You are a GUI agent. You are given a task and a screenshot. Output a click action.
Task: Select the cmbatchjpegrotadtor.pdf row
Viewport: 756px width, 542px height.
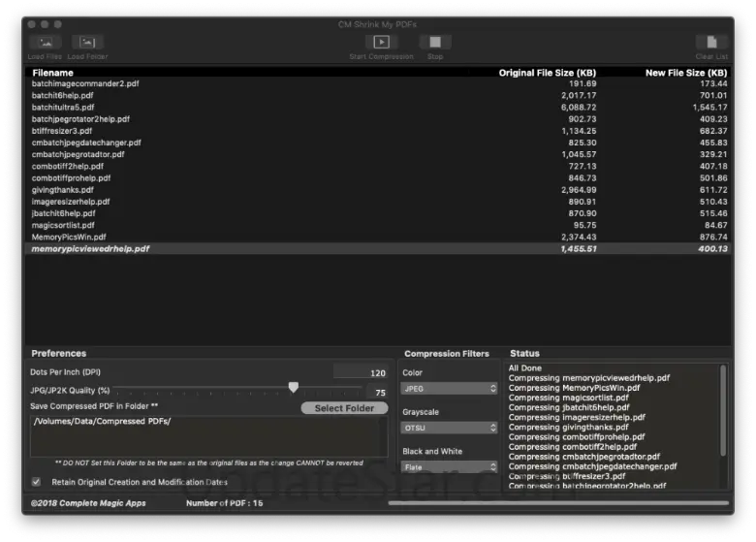pyautogui.click(x=378, y=155)
